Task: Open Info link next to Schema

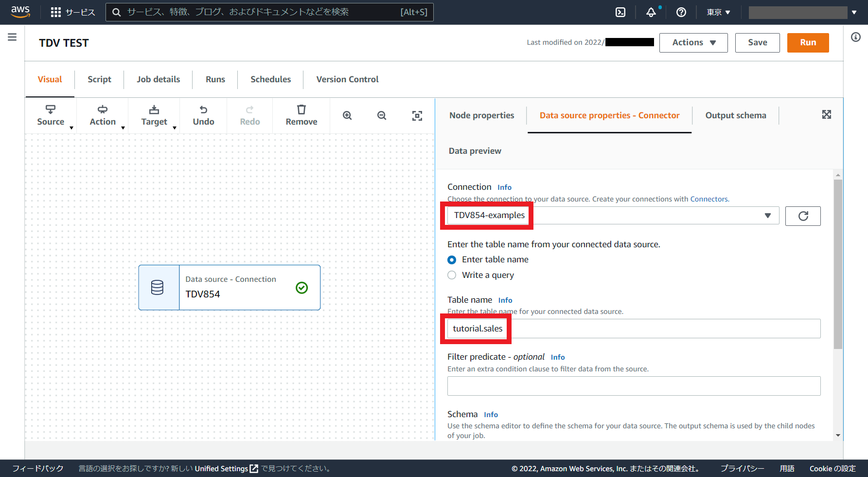Action: pyautogui.click(x=491, y=415)
